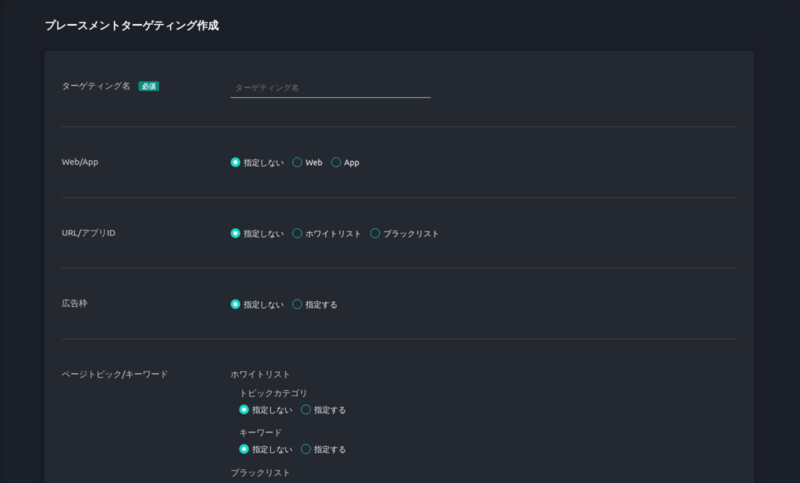Click the ホワイトリスト section heading
This screenshot has width=800, height=483.
click(x=260, y=374)
